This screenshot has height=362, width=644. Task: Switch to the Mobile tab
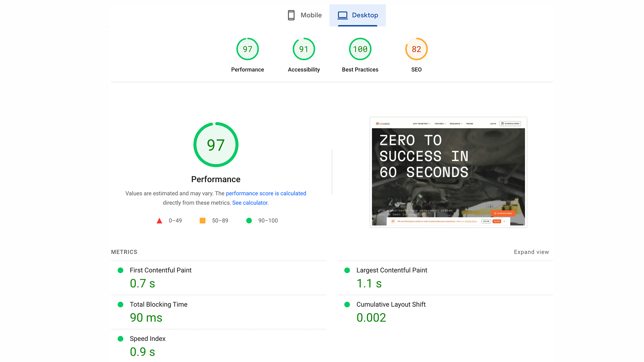pyautogui.click(x=305, y=15)
